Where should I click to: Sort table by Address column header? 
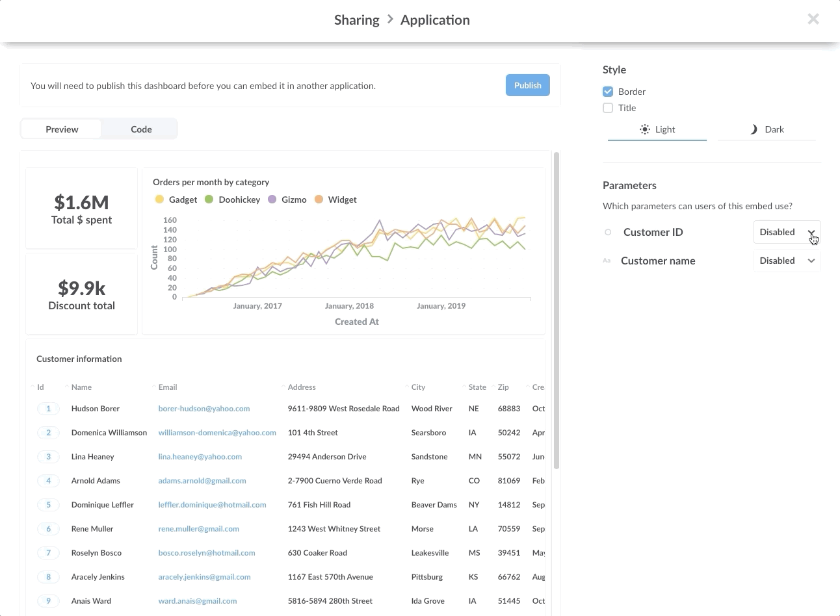pos(302,387)
